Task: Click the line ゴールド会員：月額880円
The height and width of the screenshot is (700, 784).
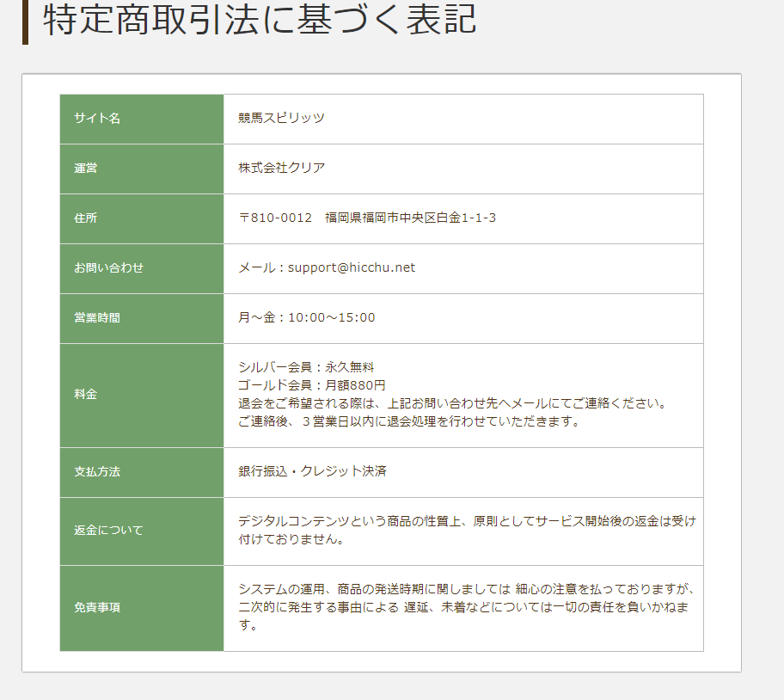Action: click(x=312, y=385)
